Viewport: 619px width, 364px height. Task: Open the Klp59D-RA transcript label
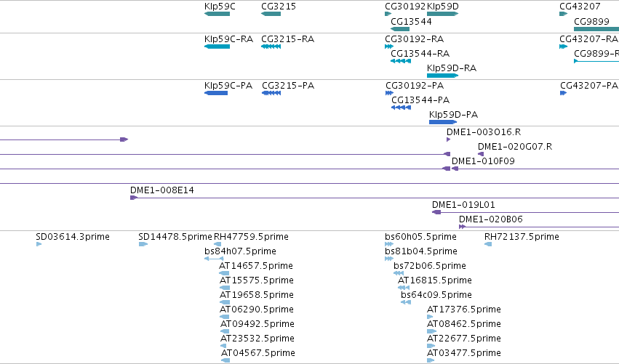452,68
